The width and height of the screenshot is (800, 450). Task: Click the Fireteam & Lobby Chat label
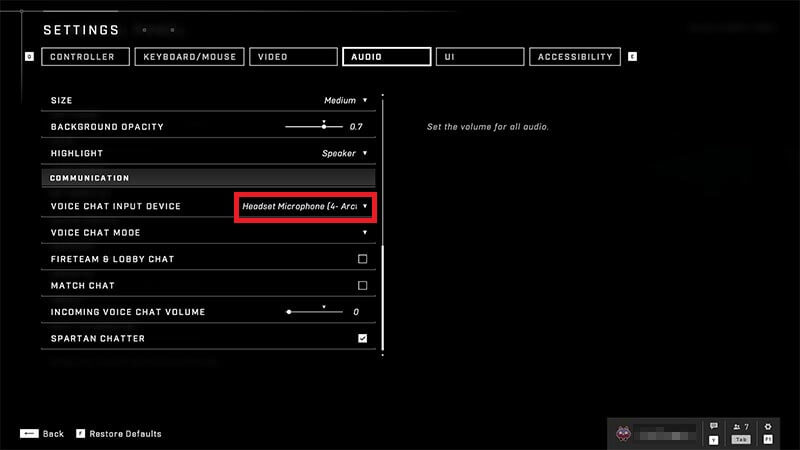coord(112,259)
